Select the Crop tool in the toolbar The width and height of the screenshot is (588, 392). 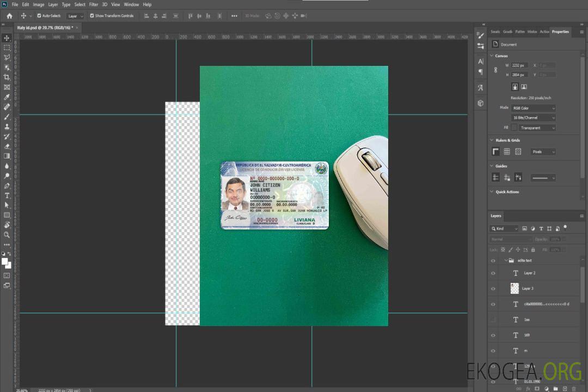[x=7, y=77]
